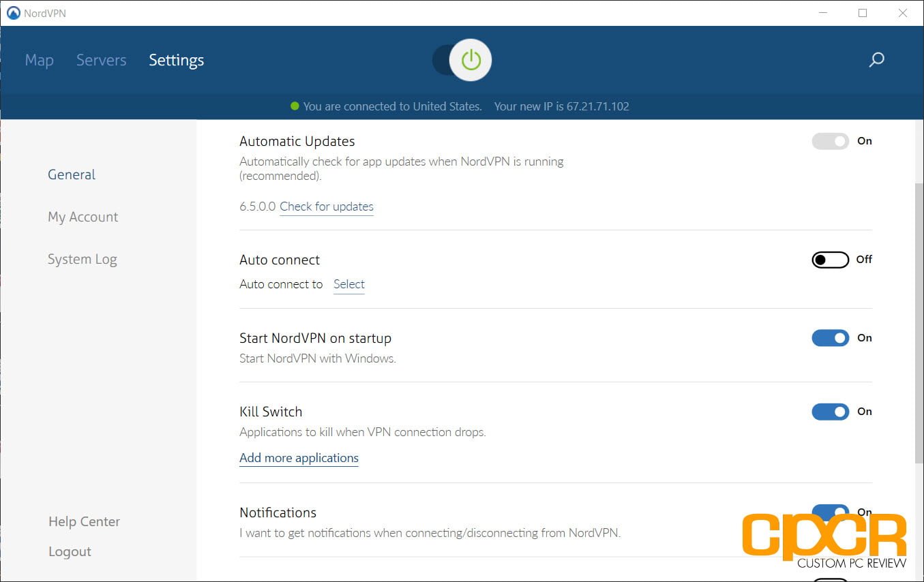Switch to the Map tab
The image size is (924, 582).
[39, 60]
